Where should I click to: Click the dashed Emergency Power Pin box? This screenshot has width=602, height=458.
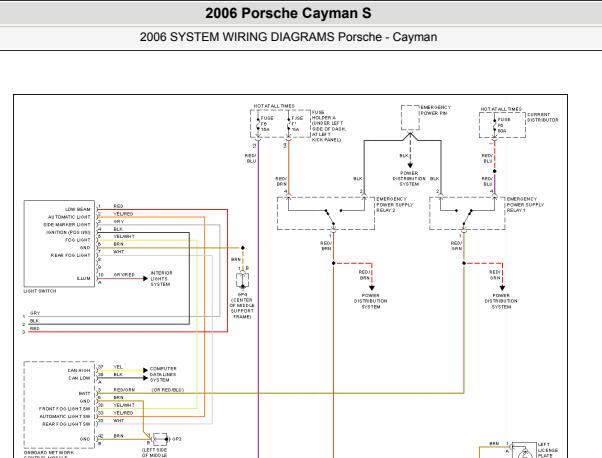[x=410, y=117]
